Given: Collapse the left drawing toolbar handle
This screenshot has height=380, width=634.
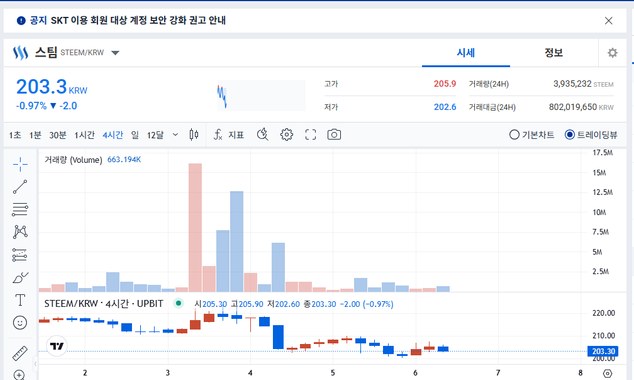Looking at the screenshot, I should (x=35, y=363).
